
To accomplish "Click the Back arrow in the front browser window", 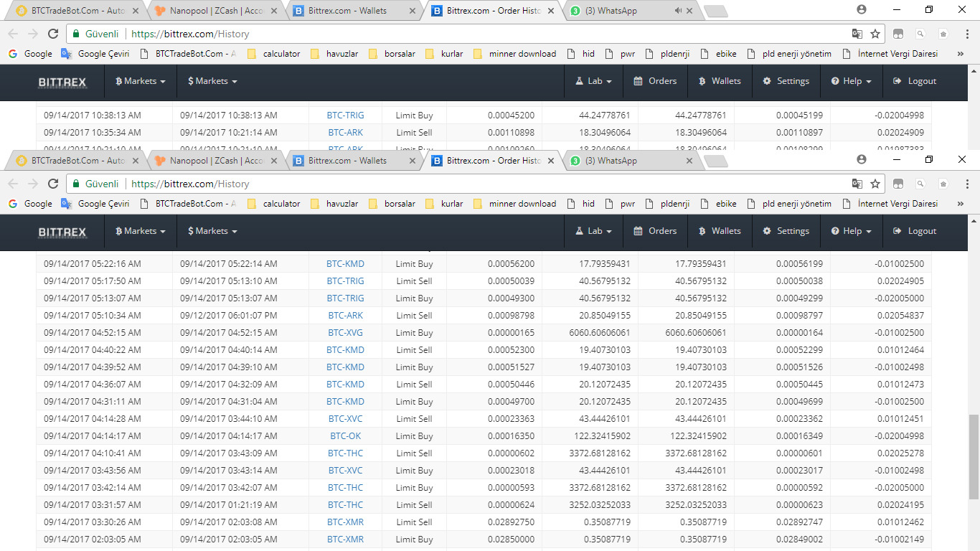I will point(13,184).
